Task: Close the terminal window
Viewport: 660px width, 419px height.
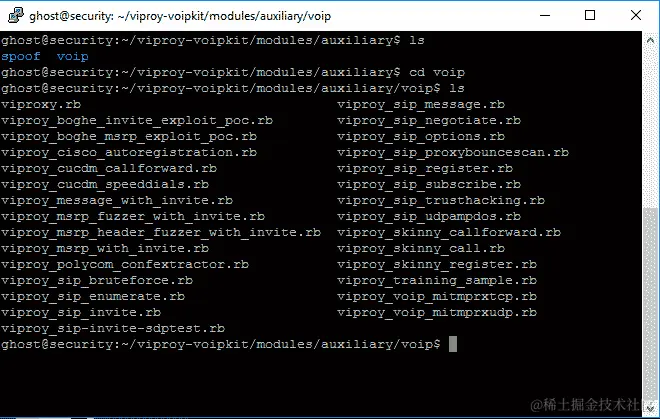Action: pos(636,16)
